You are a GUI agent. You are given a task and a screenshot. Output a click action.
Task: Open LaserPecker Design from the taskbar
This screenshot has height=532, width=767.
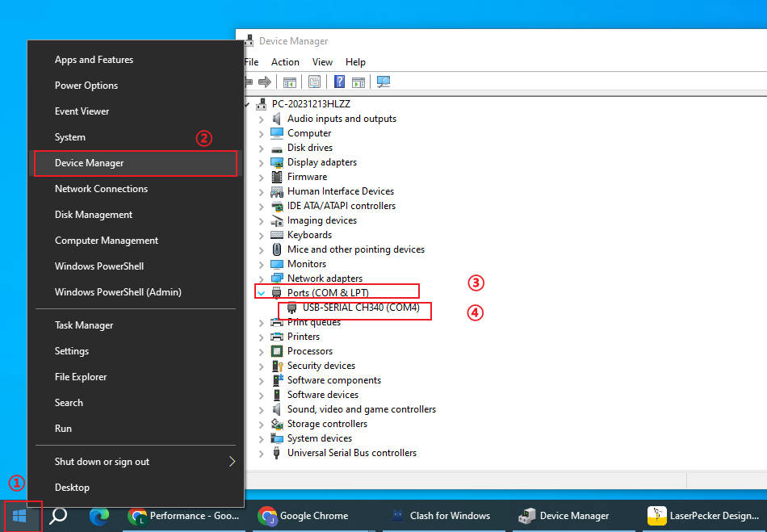point(702,515)
